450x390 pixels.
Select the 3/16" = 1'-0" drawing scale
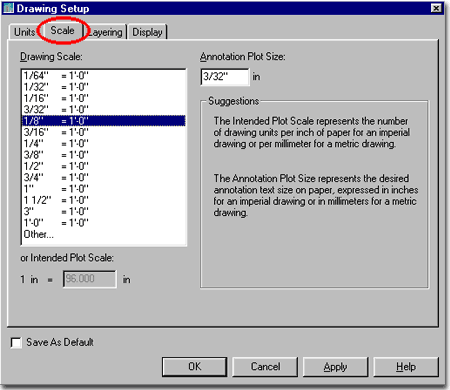coord(103,132)
